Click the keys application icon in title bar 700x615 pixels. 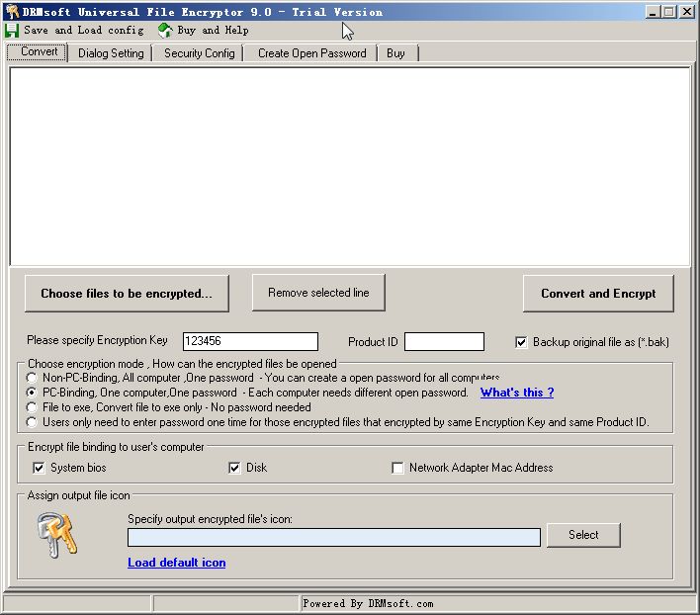point(12,12)
